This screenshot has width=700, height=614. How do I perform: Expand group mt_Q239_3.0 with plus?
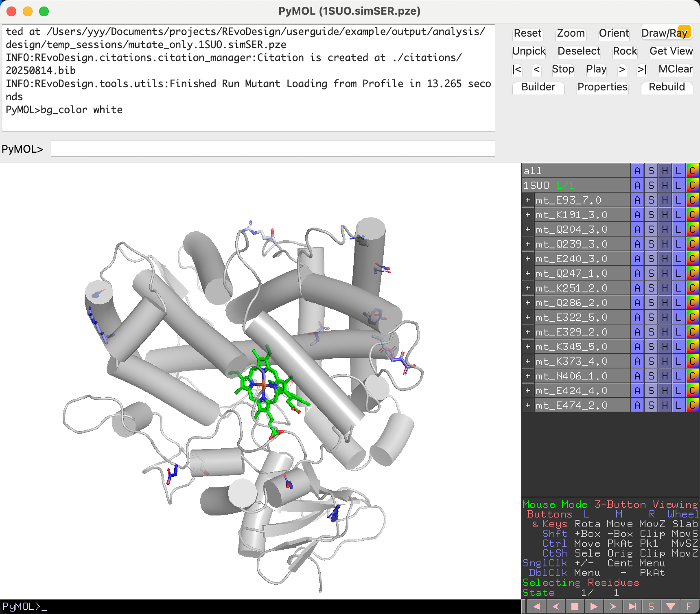coord(528,244)
